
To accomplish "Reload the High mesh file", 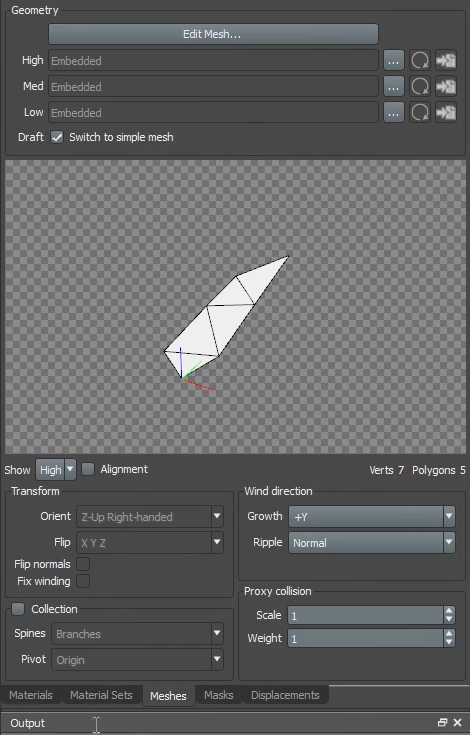I will click(x=420, y=60).
